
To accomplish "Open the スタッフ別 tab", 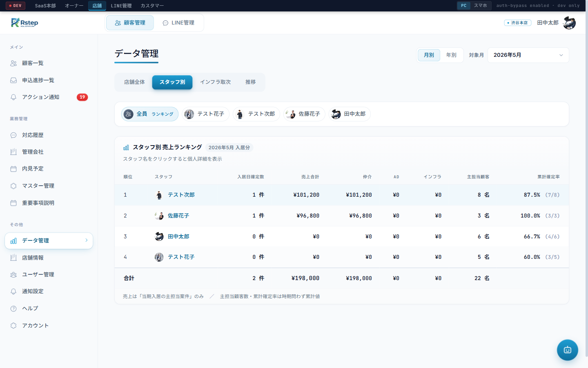I will [172, 82].
